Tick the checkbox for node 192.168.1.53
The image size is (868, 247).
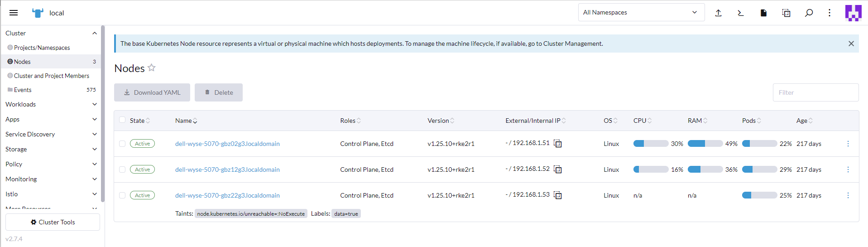(122, 195)
